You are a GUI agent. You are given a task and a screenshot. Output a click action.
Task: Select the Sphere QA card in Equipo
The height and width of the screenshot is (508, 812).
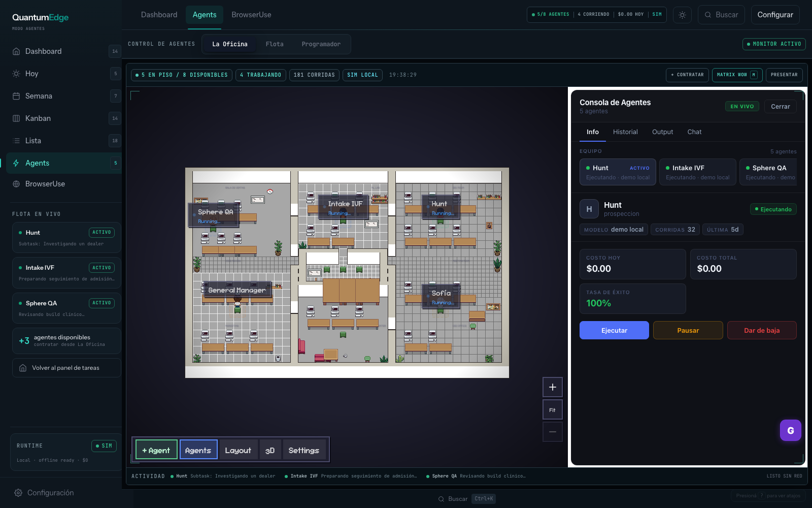click(769, 172)
